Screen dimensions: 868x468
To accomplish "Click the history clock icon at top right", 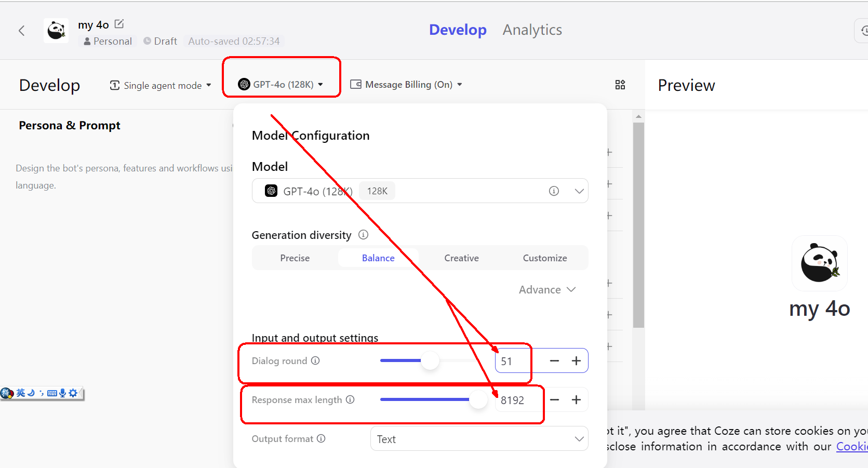I will pyautogui.click(x=863, y=31).
